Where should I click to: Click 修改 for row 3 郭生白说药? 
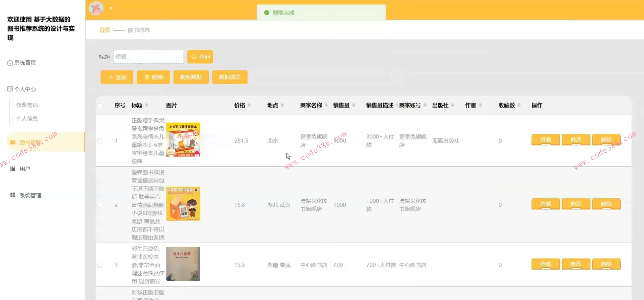coord(576,264)
